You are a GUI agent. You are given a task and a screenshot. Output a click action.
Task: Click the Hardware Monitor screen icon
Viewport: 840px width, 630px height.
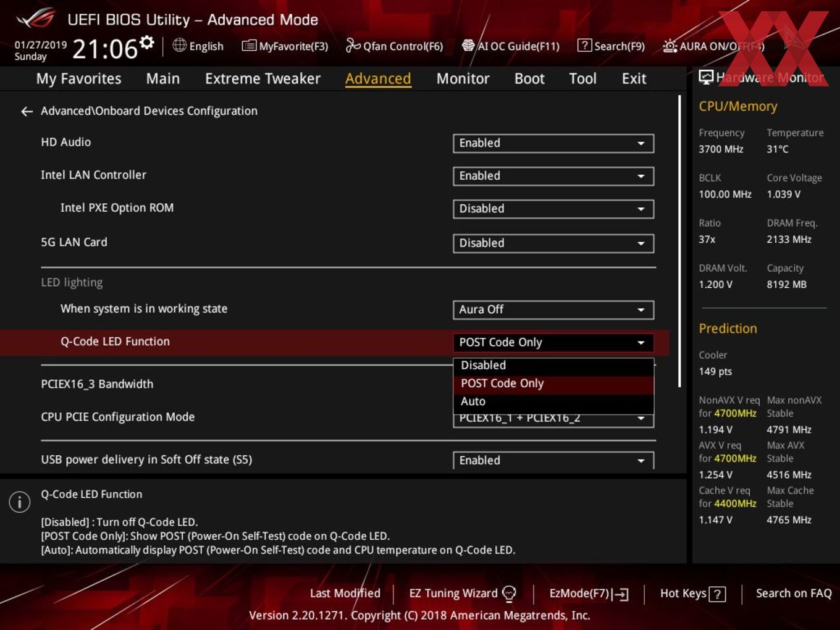(706, 77)
